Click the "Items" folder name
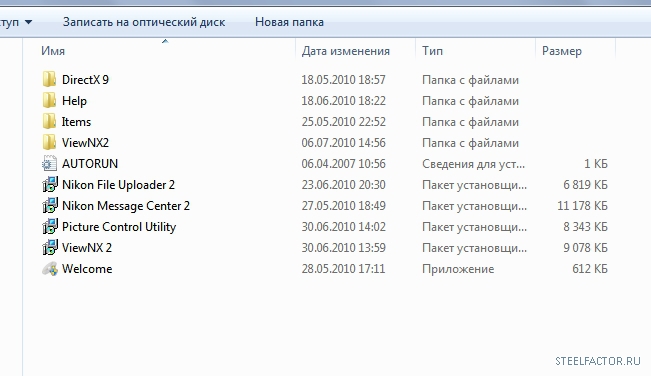Viewport: 651px width, 376px height. (76, 122)
